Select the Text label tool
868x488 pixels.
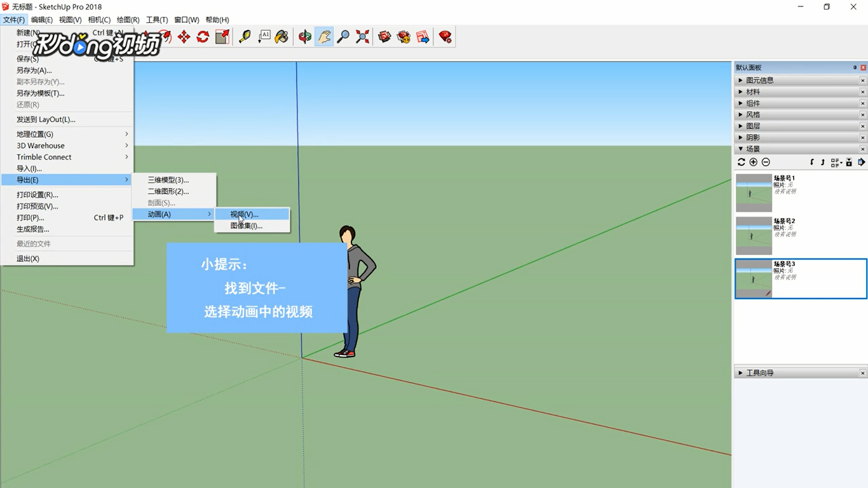(x=264, y=37)
